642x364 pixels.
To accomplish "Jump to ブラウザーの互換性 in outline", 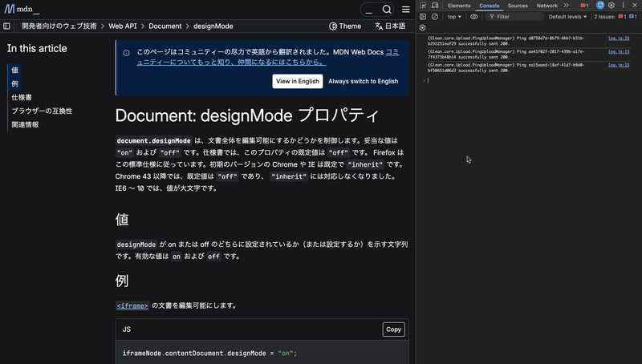I will point(42,111).
